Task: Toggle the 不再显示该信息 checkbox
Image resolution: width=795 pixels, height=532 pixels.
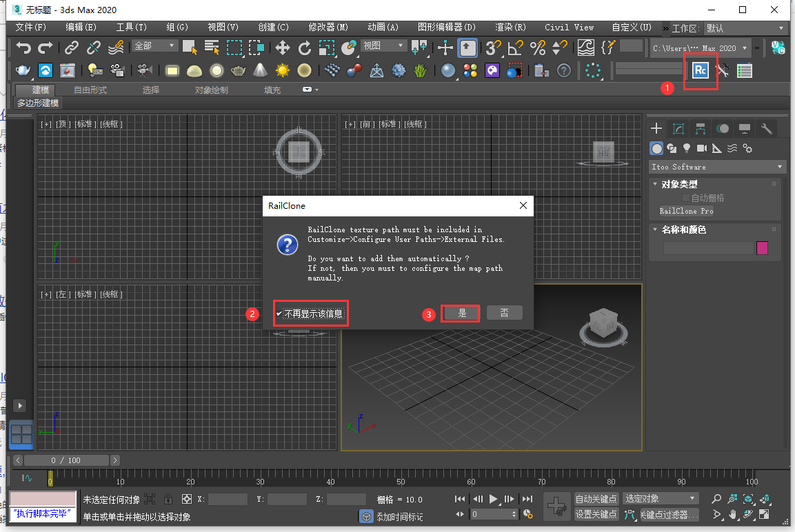Action: [x=279, y=314]
